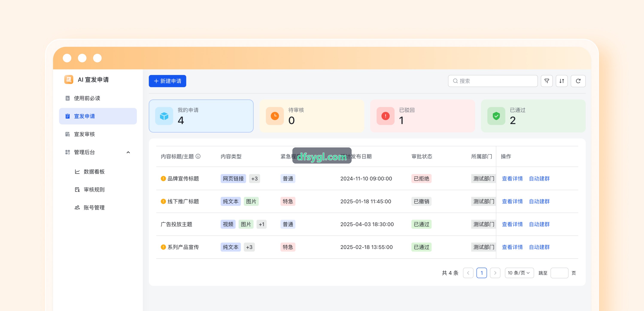Image resolution: width=644 pixels, height=311 pixels.
Task: Click the blue cube icon in 我的申请
Action: (164, 116)
